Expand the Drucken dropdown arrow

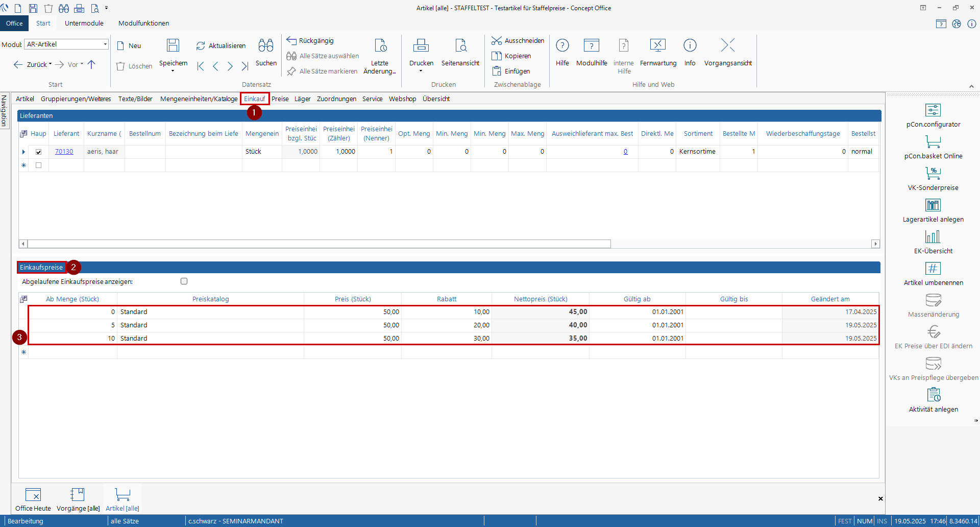pyautogui.click(x=421, y=71)
